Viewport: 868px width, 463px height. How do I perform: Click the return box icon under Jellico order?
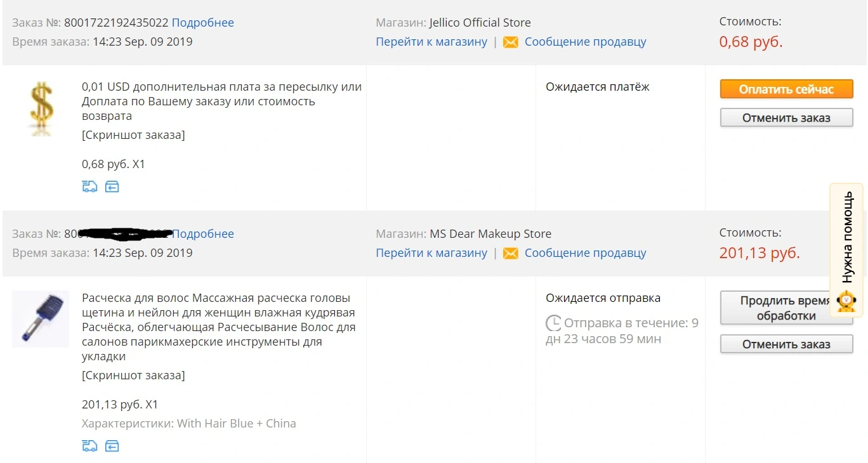pyautogui.click(x=112, y=186)
